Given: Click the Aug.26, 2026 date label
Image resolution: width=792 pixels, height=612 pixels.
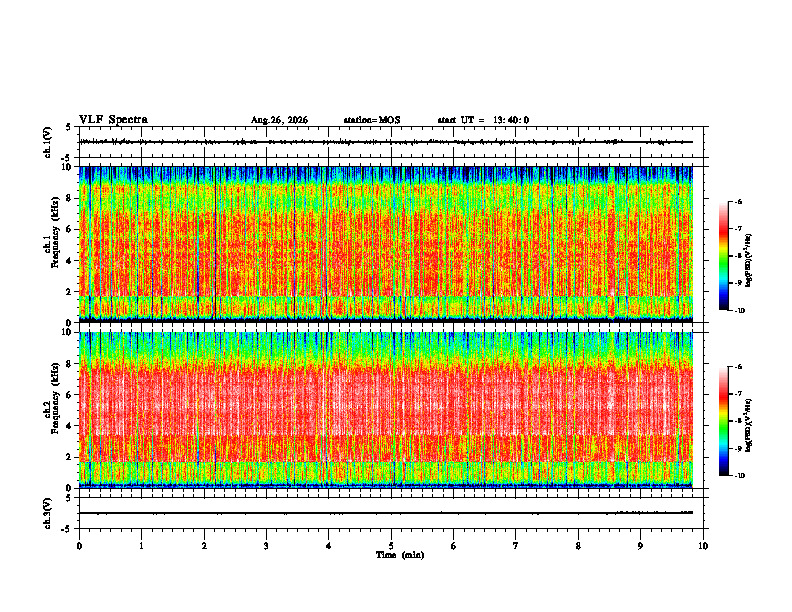Looking at the screenshot, I should point(279,120).
